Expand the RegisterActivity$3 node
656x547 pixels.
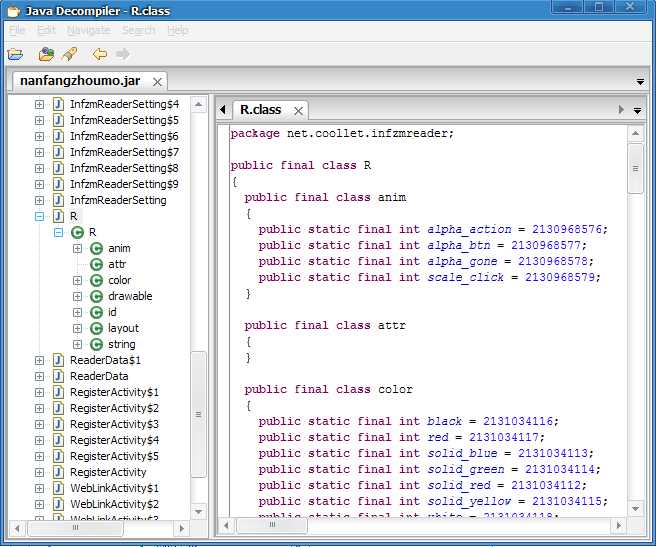pos(39,424)
